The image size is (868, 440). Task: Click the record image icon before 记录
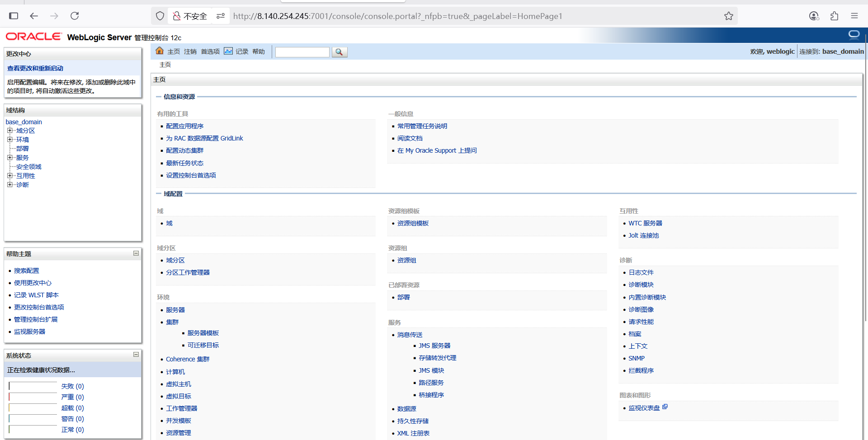tap(228, 51)
